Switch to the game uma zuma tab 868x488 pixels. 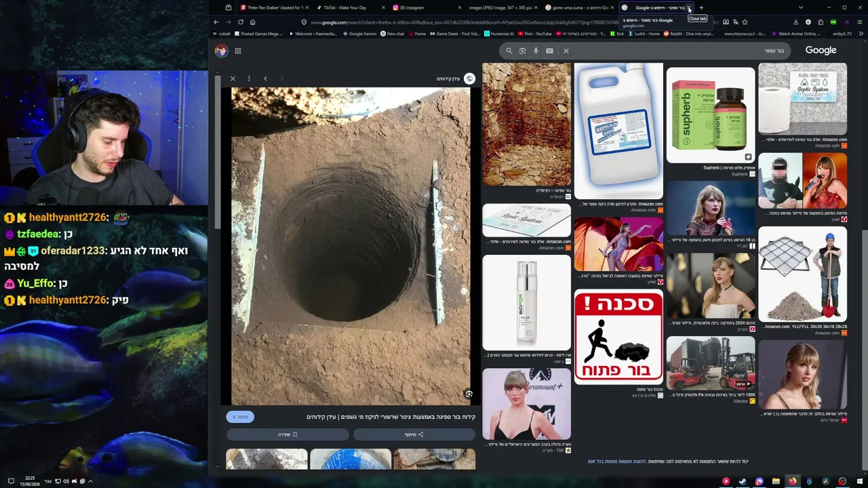click(580, 7)
